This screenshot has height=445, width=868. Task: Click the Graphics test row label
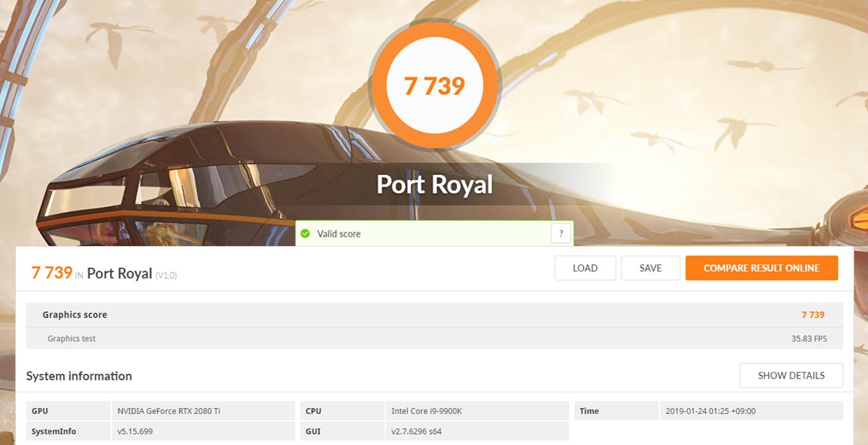[x=72, y=339]
